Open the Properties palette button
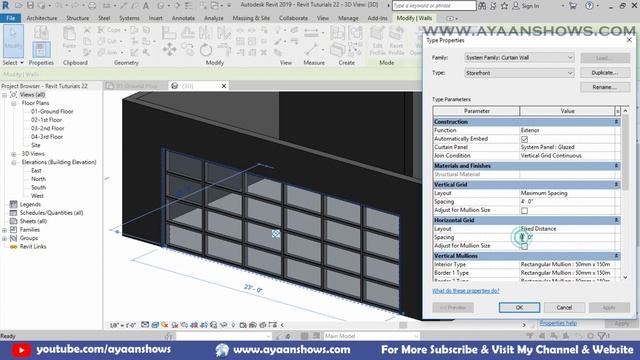This screenshot has height=360, width=640. (x=41, y=49)
